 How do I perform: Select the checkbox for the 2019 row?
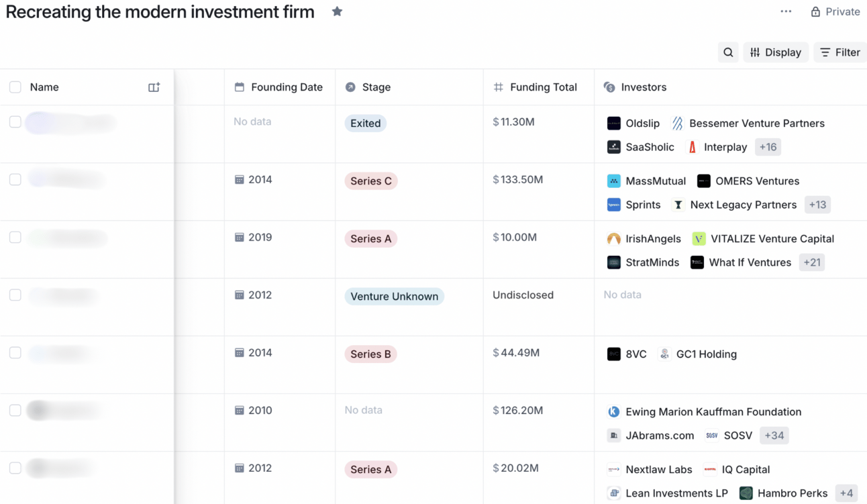coord(15,238)
